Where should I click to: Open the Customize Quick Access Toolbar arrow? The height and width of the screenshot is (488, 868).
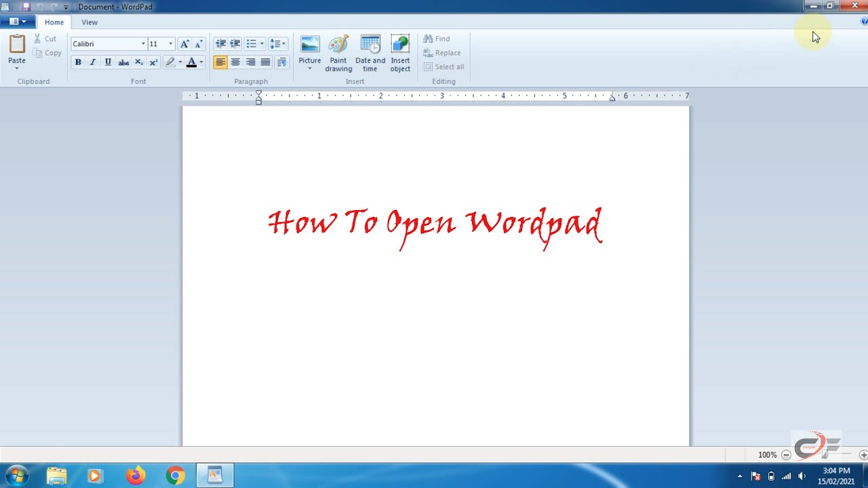(x=66, y=7)
